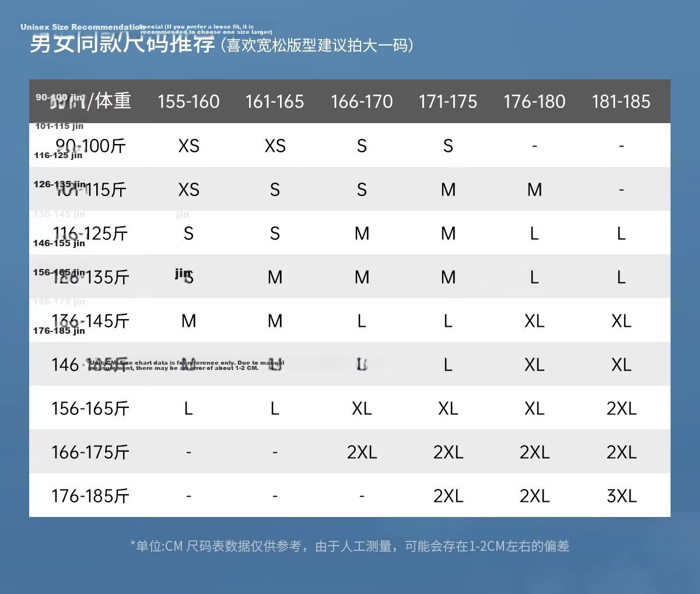
Task: Click the CM unit footnote below the table
Action: pos(349,546)
